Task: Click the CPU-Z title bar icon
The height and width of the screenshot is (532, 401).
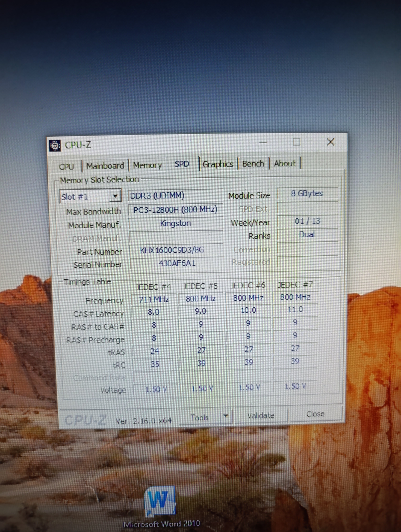Action: [x=55, y=145]
